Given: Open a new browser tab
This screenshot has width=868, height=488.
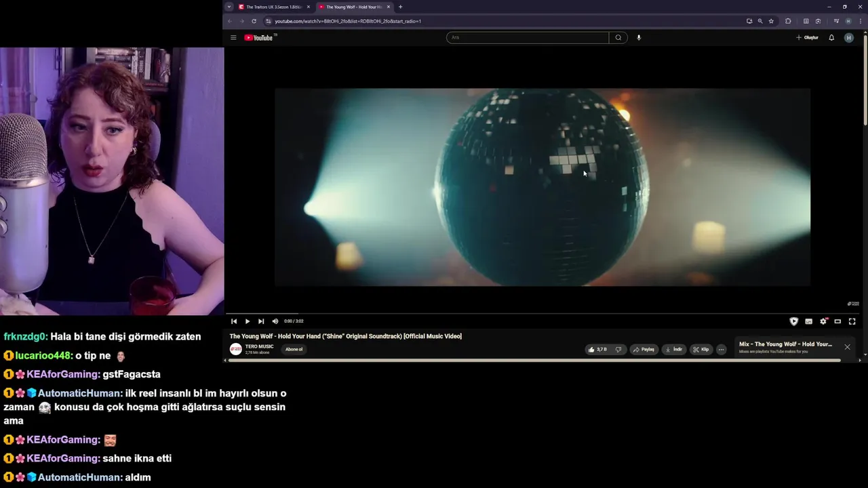Looking at the screenshot, I should point(400,7).
